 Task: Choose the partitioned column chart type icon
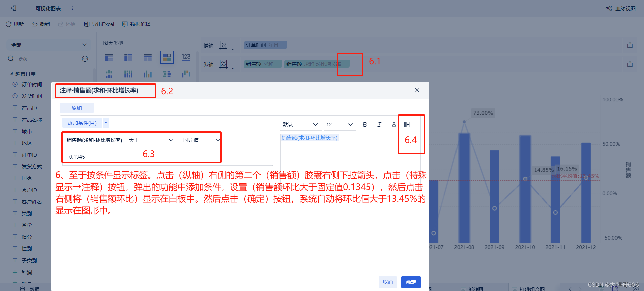click(x=109, y=74)
